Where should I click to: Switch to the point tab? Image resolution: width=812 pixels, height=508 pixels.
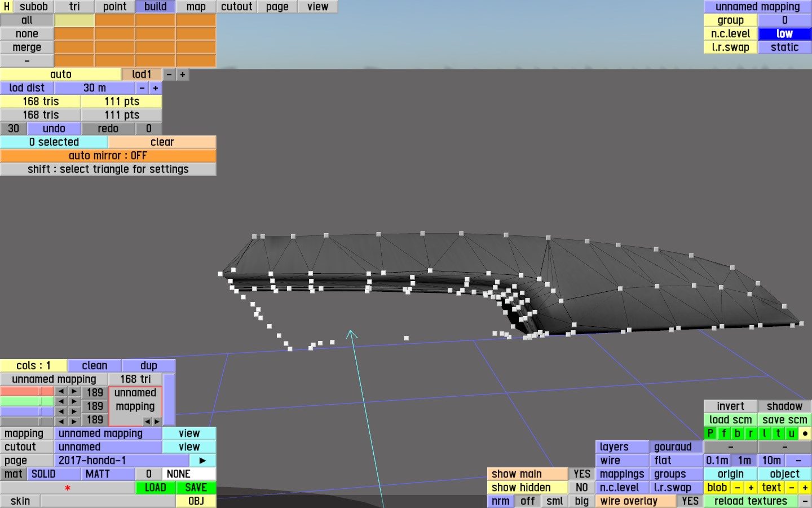tap(115, 7)
